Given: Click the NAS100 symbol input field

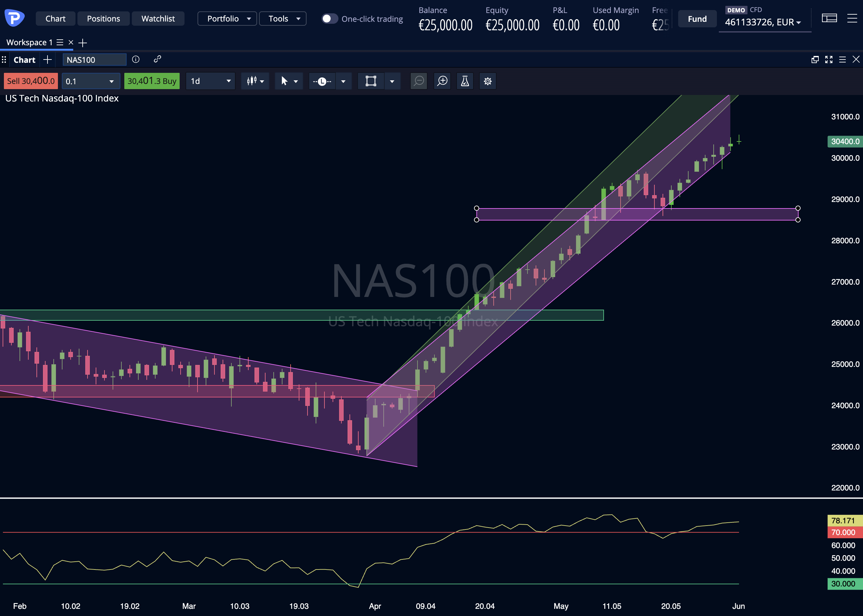Looking at the screenshot, I should (x=94, y=60).
